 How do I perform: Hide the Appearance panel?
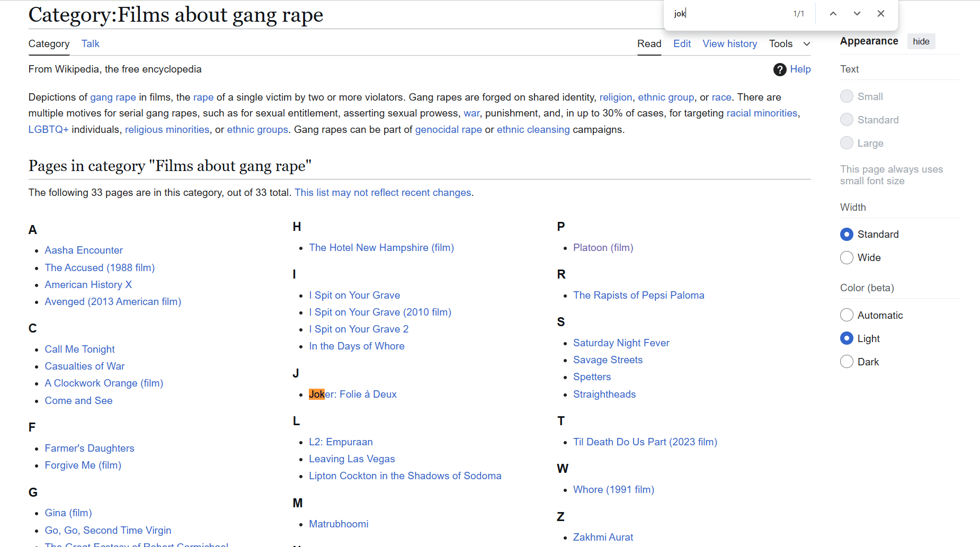[921, 41]
